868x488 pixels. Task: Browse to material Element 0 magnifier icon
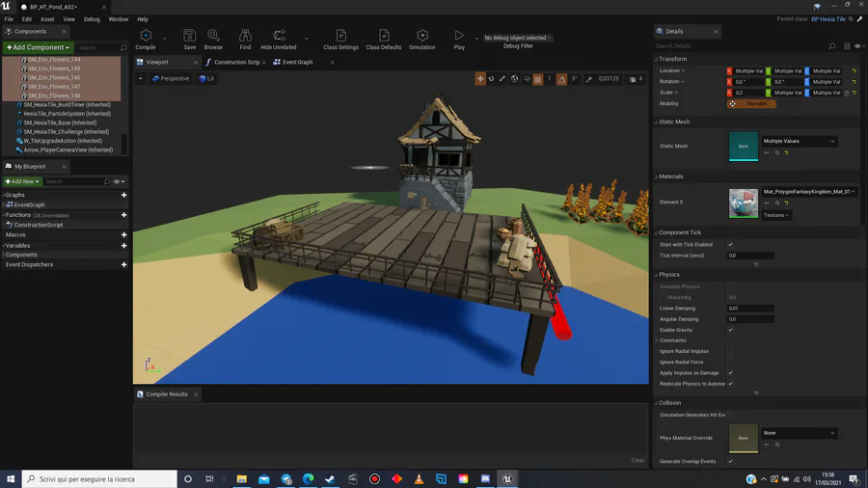[x=777, y=203]
